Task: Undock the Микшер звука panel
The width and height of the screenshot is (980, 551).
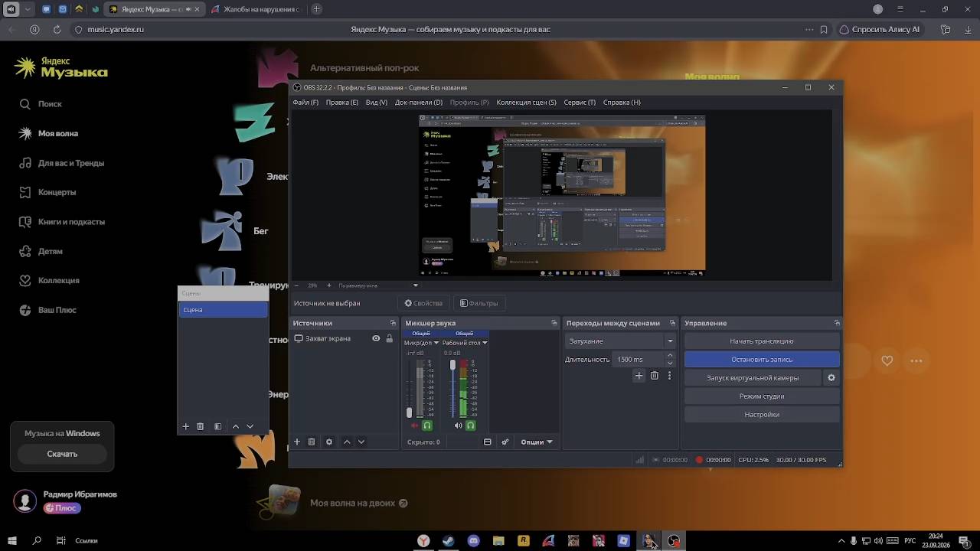Action: 554,323
